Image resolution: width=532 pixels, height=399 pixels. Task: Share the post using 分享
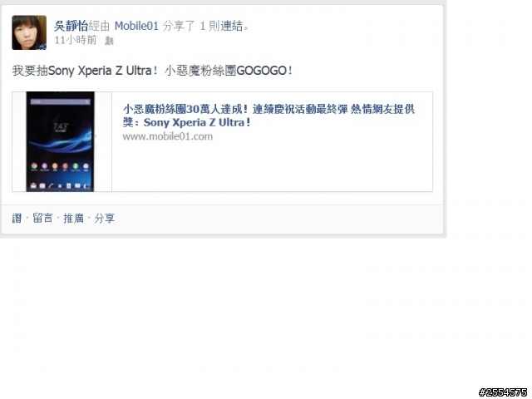pyautogui.click(x=105, y=218)
